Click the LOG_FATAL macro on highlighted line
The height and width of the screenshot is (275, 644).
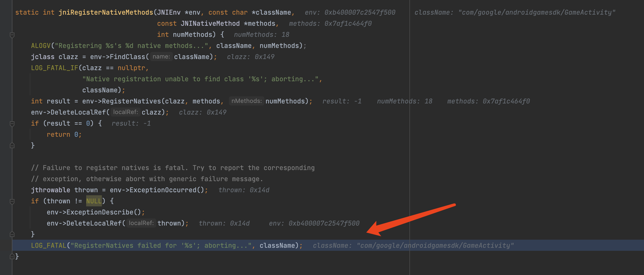(x=49, y=245)
